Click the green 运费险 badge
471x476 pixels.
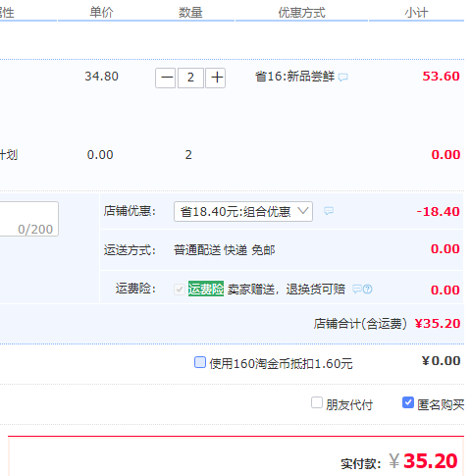click(x=206, y=289)
